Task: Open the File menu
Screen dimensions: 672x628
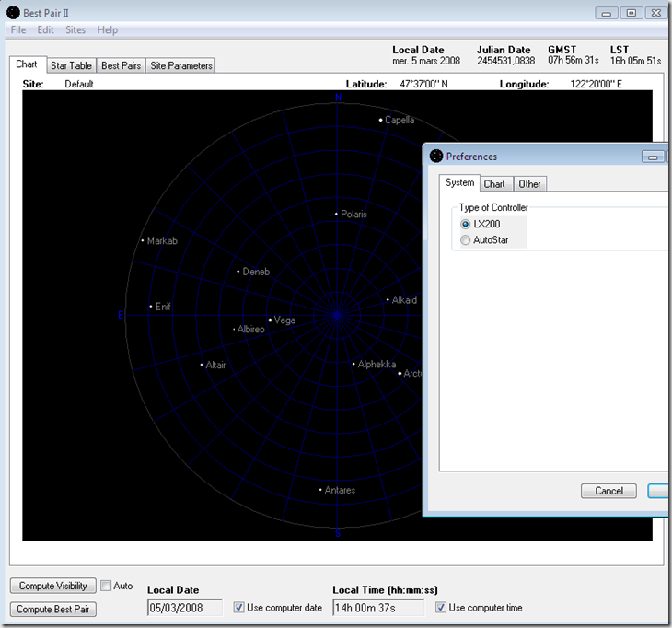Action: [18, 29]
